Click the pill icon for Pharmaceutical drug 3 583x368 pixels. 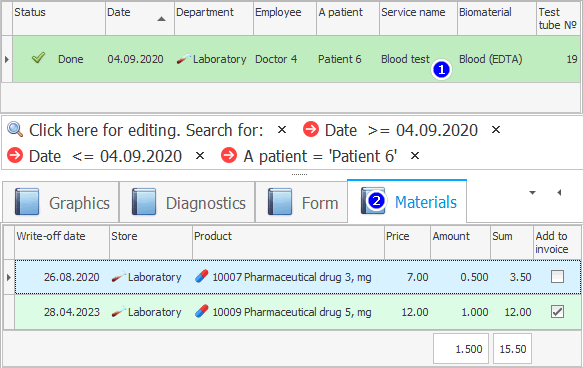[202, 277]
